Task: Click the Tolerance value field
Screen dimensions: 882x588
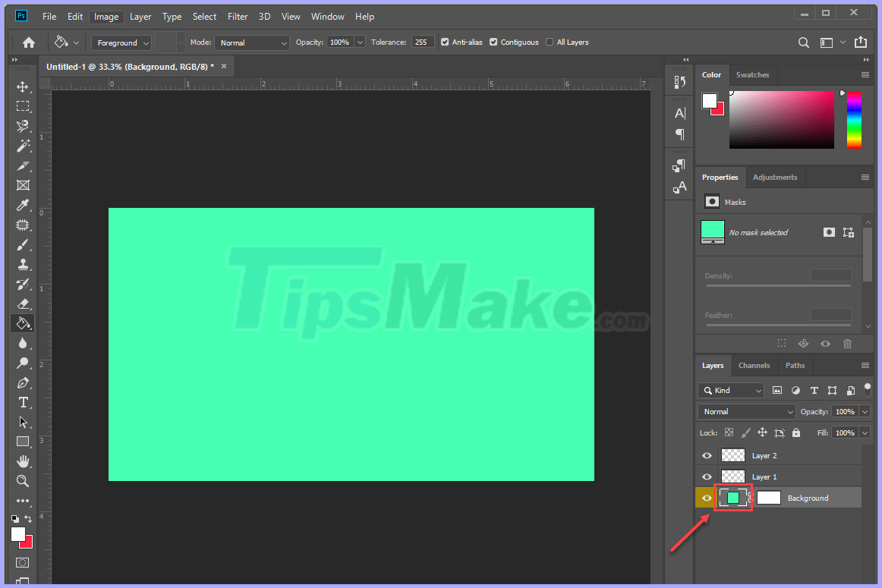Action: tap(423, 42)
